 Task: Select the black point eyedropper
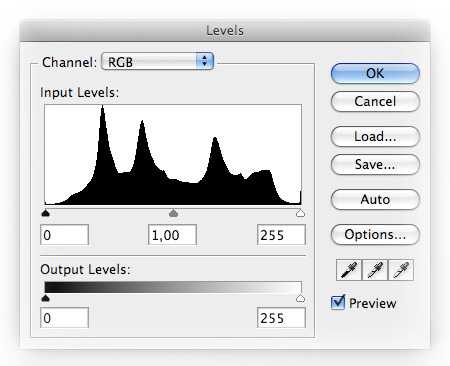pyautogui.click(x=349, y=270)
